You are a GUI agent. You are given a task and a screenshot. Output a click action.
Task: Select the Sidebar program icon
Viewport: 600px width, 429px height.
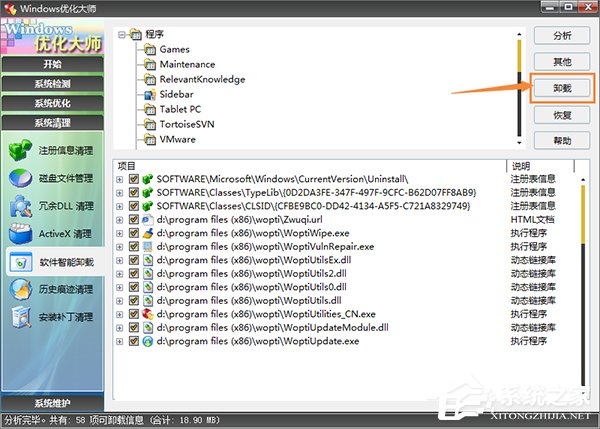click(x=150, y=94)
